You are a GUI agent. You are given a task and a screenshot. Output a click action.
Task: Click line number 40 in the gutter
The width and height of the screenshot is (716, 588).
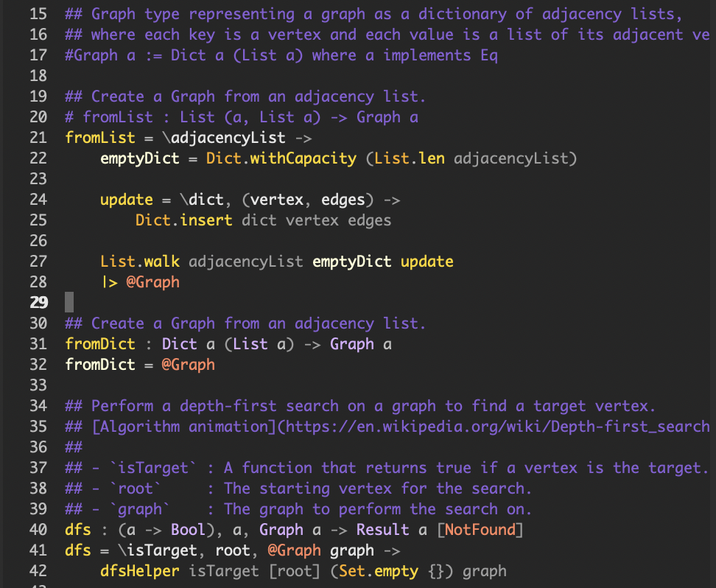pyautogui.click(x=38, y=530)
